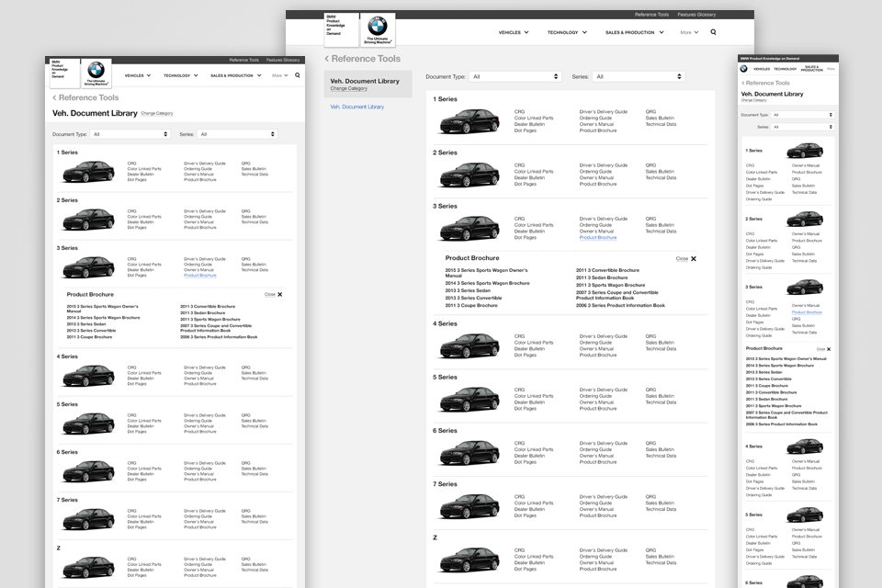This screenshot has width=882, height=588.
Task: Select "2011 3 Coupe Brochure" in tablet Product Brochure list
Action: (x=89, y=337)
